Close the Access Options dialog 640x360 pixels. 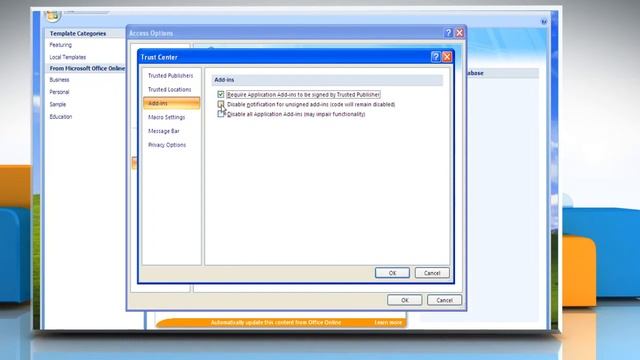(460, 33)
